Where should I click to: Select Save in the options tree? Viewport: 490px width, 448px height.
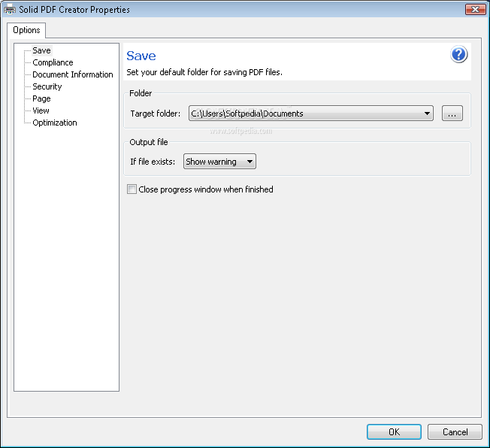click(x=41, y=50)
